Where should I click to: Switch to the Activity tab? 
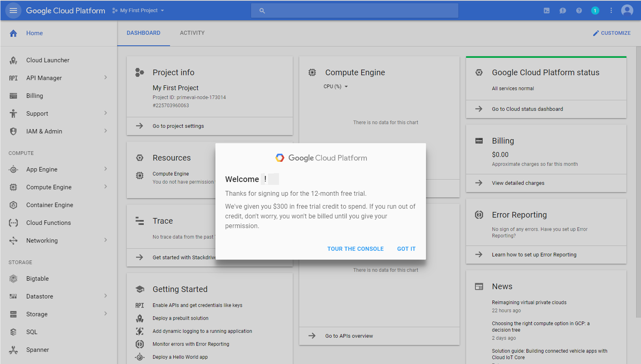pyautogui.click(x=192, y=33)
